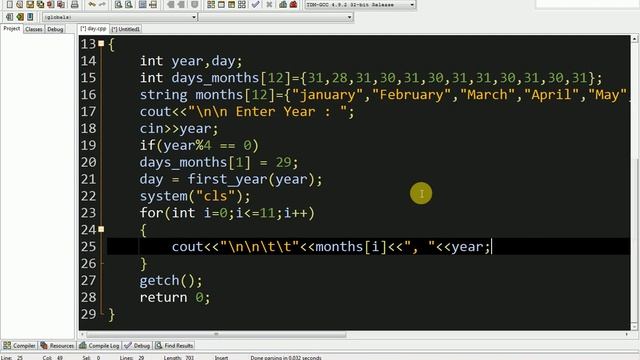Click the Go to Function icon

coord(142,4)
